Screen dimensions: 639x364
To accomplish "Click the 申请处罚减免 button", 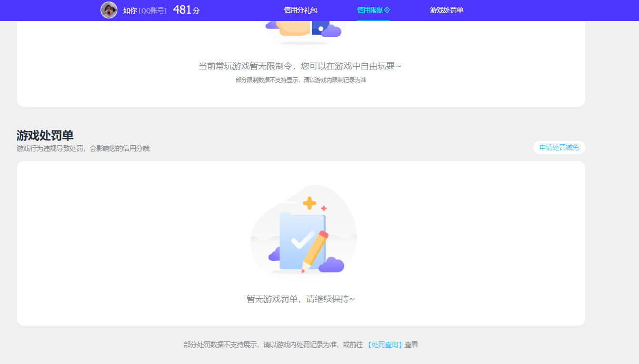I will (x=559, y=147).
